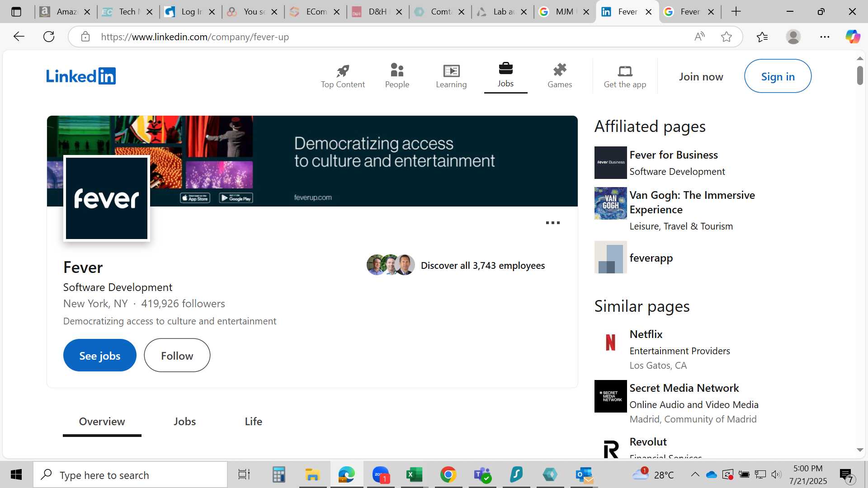Screen dimensions: 868x488
Task: Follow the Fever company page
Action: pos(177,356)
